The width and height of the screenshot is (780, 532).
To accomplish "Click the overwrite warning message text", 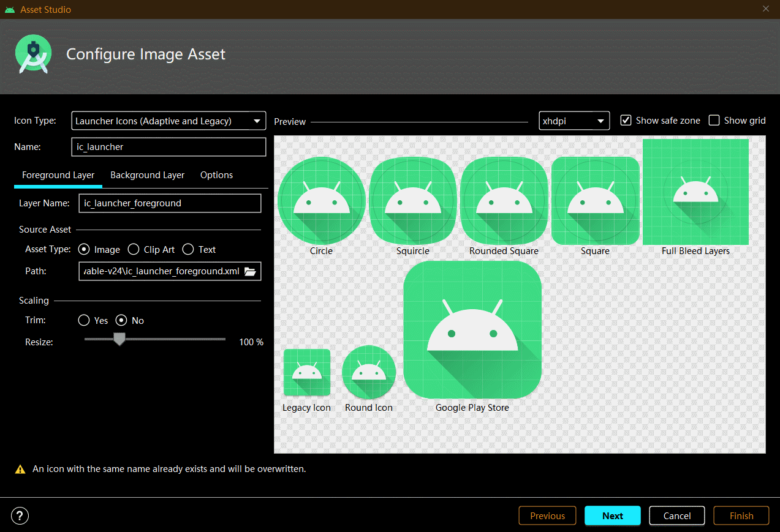I will click(169, 469).
